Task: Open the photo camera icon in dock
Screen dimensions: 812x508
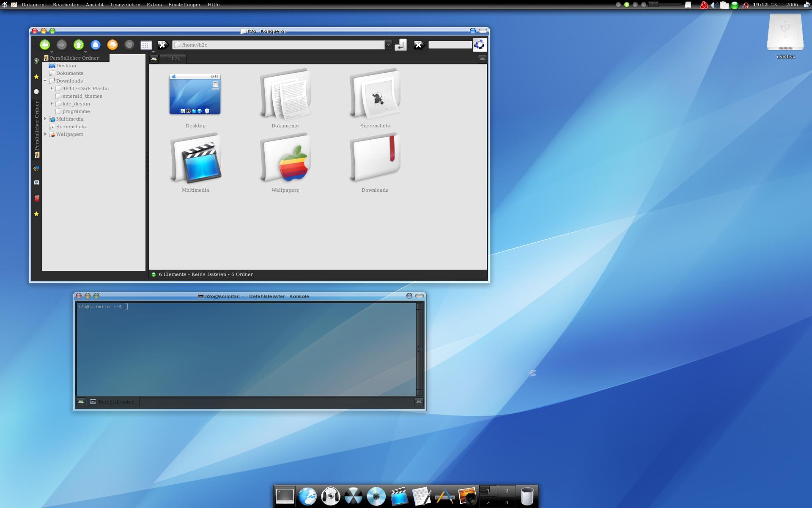Action: click(x=467, y=496)
